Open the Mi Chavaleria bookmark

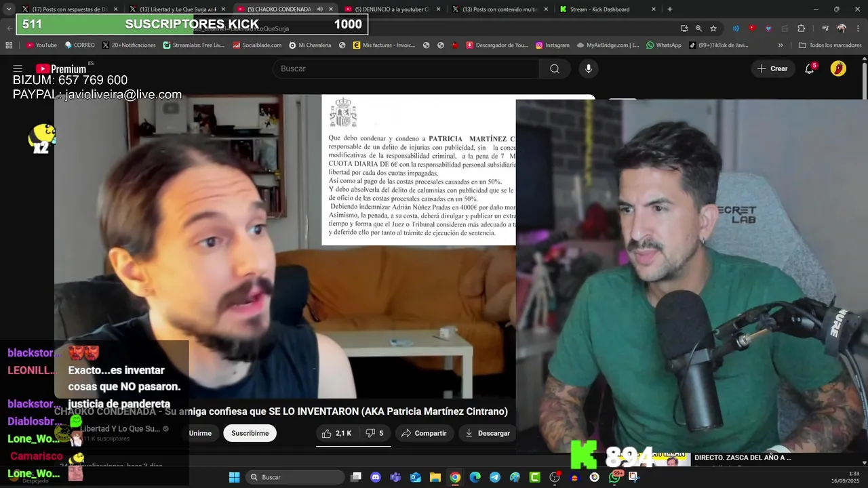tap(310, 45)
